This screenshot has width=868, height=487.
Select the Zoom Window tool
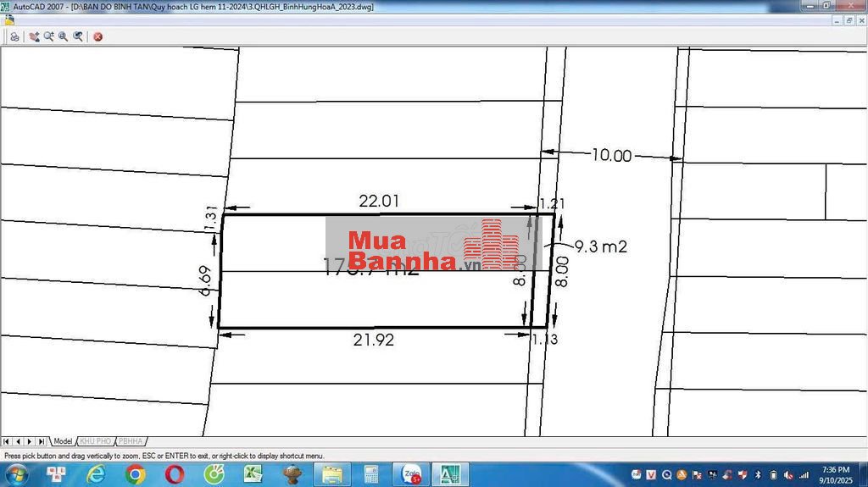(63, 36)
